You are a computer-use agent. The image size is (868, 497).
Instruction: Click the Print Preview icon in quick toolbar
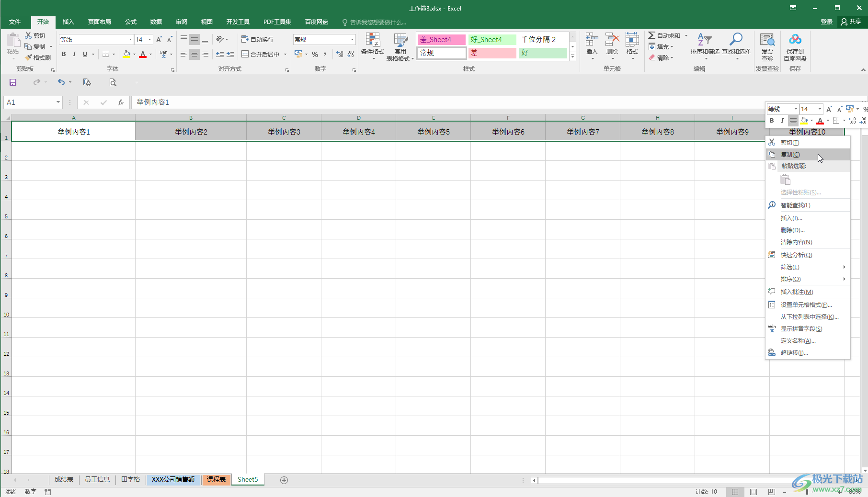[x=113, y=82]
